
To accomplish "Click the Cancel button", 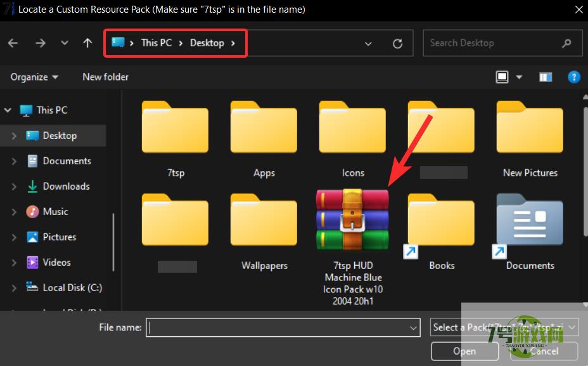I will click(x=544, y=351).
